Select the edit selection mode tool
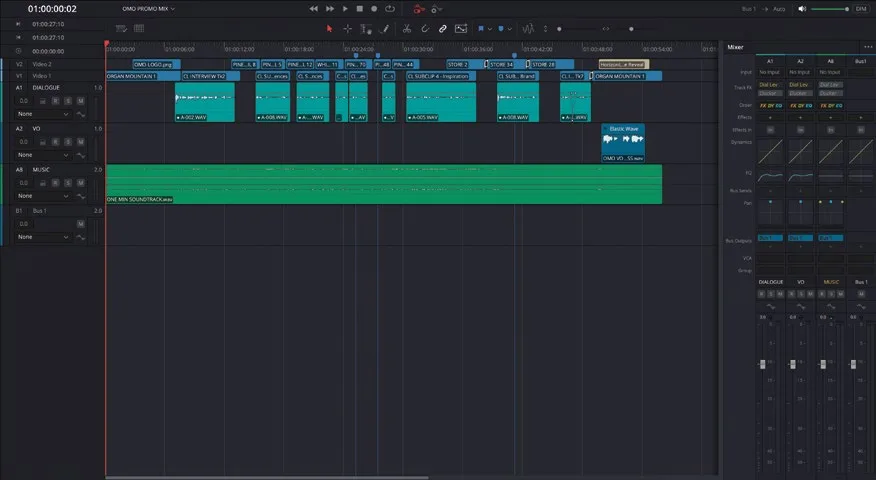This screenshot has height=480, width=876. (366, 28)
